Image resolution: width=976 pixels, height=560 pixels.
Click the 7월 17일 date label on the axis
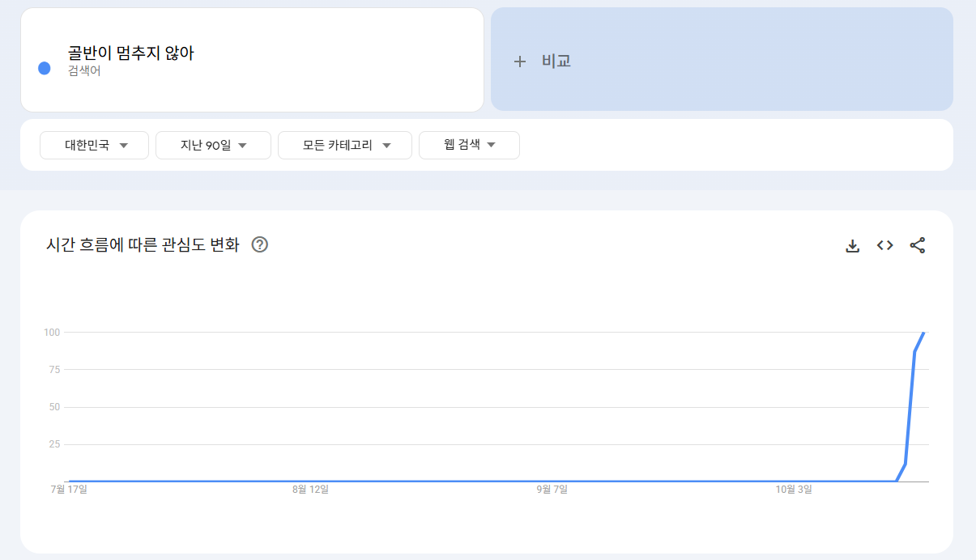[x=69, y=489]
